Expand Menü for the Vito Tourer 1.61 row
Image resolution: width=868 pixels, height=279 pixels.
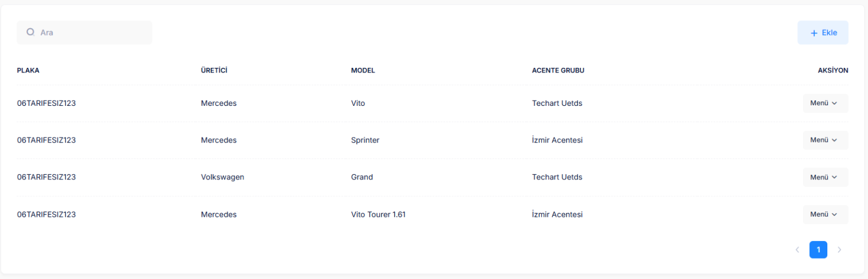point(825,214)
